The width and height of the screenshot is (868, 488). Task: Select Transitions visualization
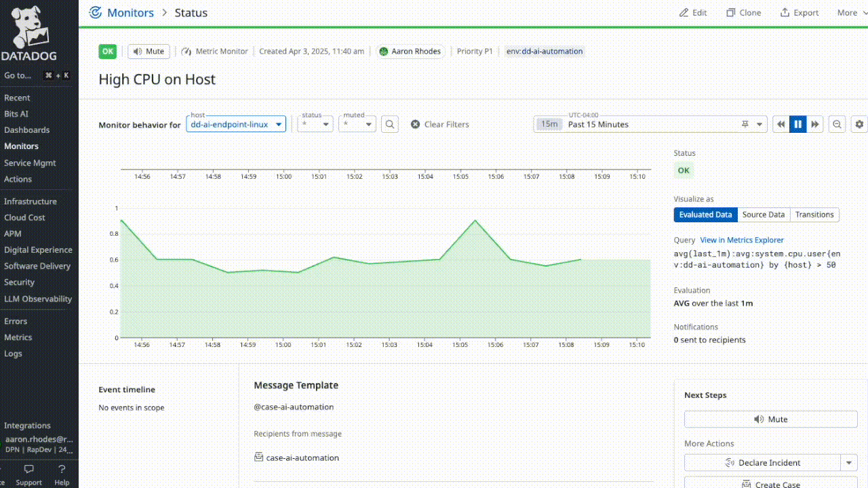click(x=814, y=215)
